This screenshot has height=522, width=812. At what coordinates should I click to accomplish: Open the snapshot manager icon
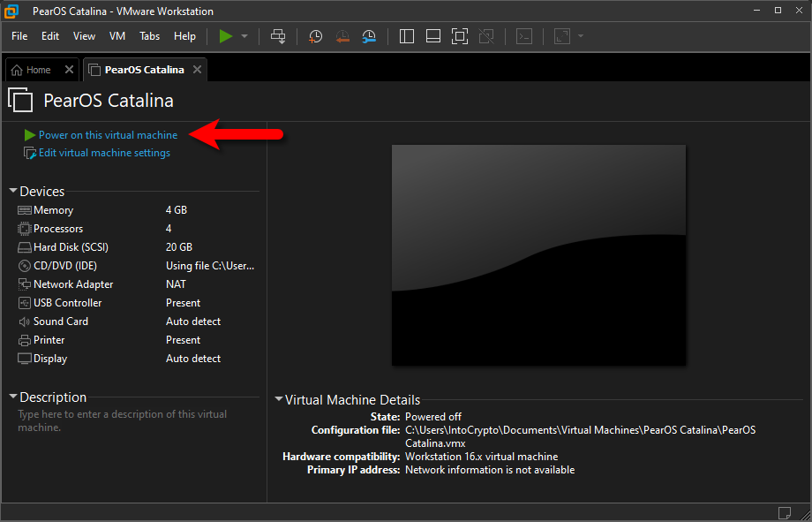coord(369,36)
